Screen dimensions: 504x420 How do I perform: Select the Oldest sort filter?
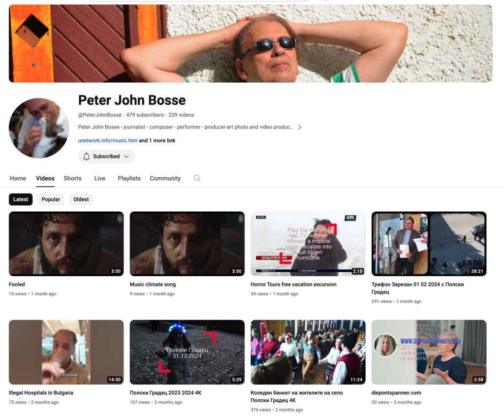tap(81, 199)
